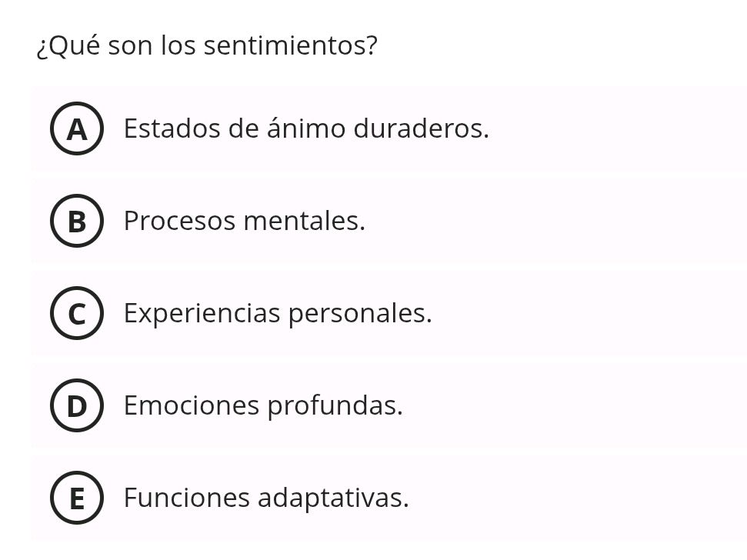Select the full answer row for option A
This screenshot has height=560, width=747.
pyautogui.click(x=373, y=129)
